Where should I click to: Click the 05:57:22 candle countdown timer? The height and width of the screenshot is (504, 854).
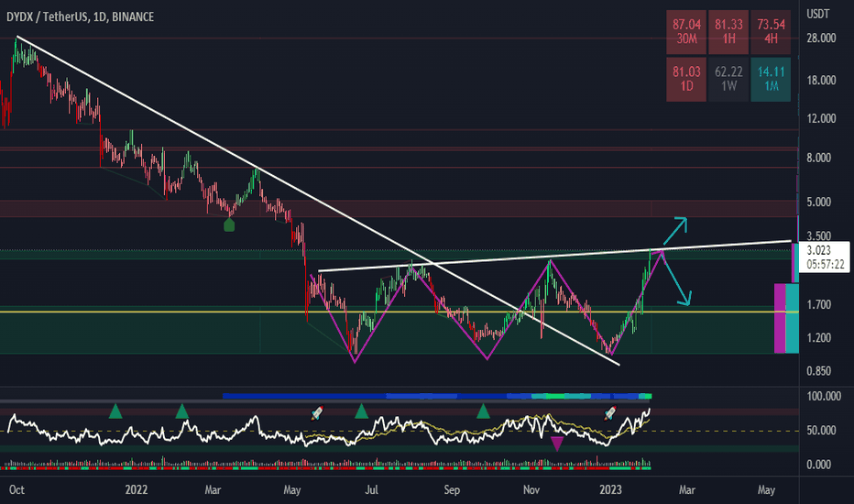pyautogui.click(x=825, y=264)
